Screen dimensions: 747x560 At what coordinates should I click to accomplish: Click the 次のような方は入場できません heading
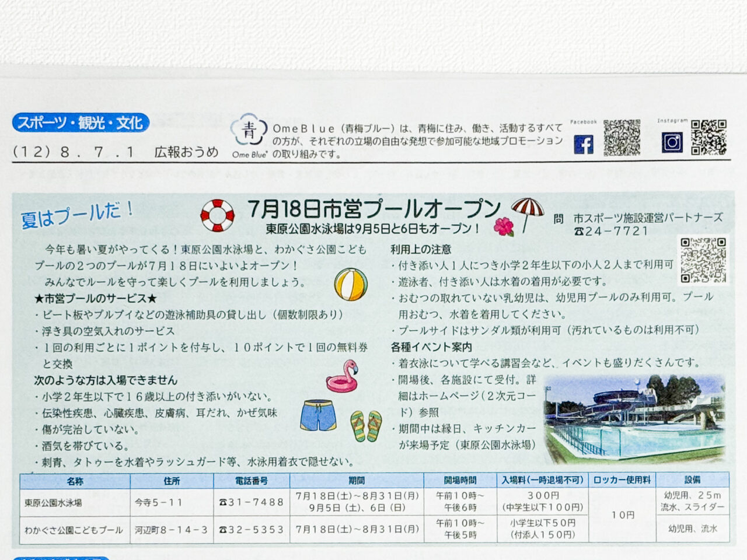[x=106, y=380]
